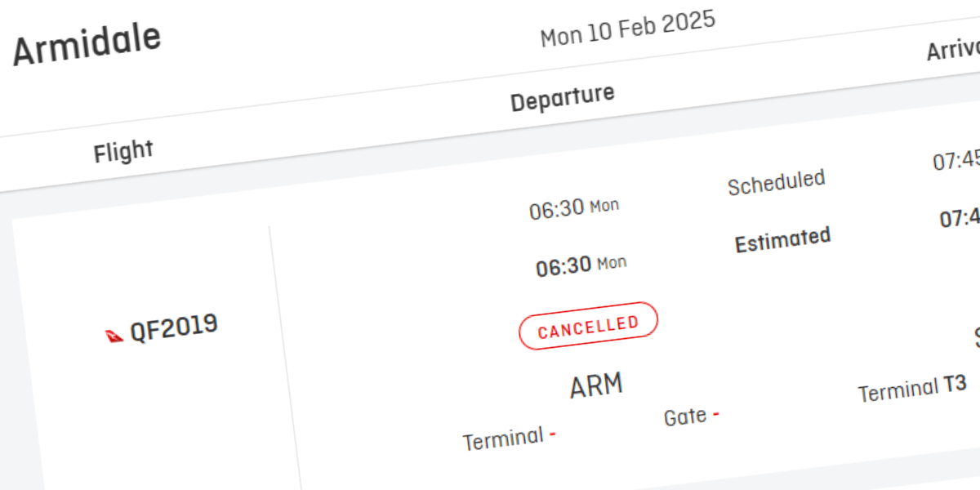Click the Terminal T3 arrival text

[x=912, y=389]
